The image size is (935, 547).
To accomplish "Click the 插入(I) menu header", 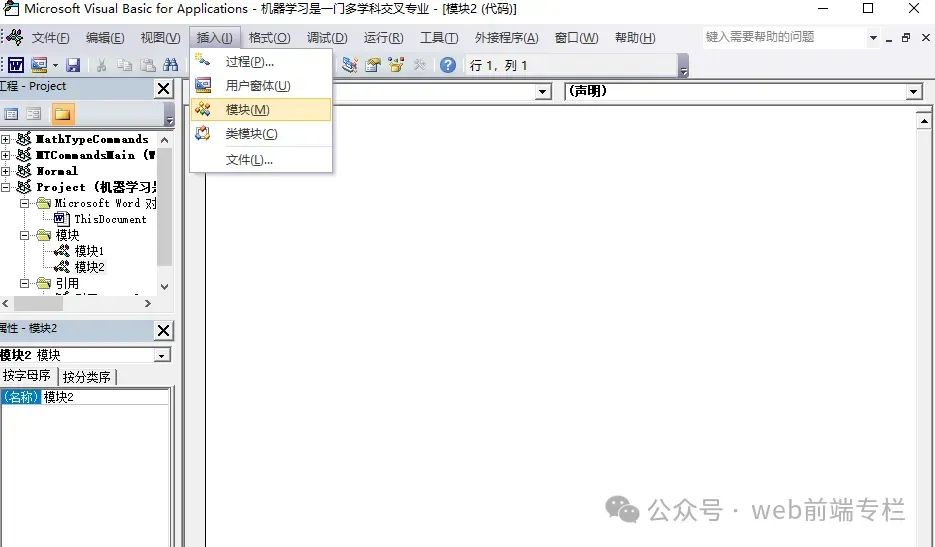I will tap(215, 38).
